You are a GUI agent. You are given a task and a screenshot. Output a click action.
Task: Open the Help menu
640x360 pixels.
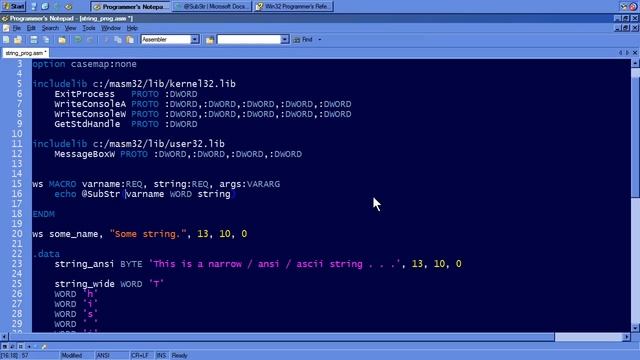[132, 28]
